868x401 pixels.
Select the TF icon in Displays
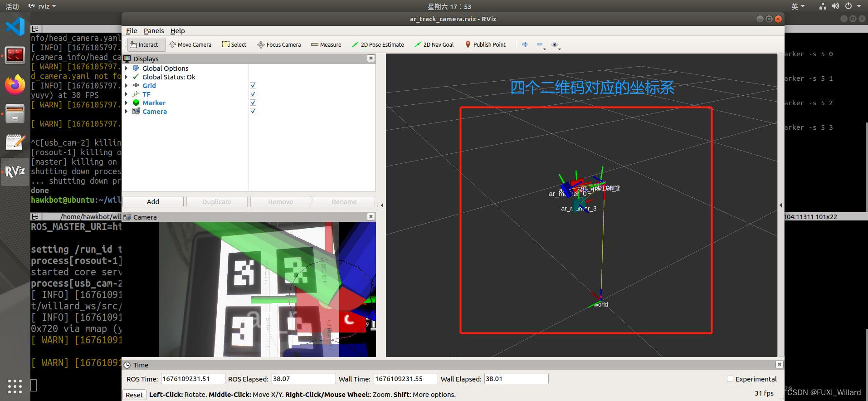(x=136, y=94)
